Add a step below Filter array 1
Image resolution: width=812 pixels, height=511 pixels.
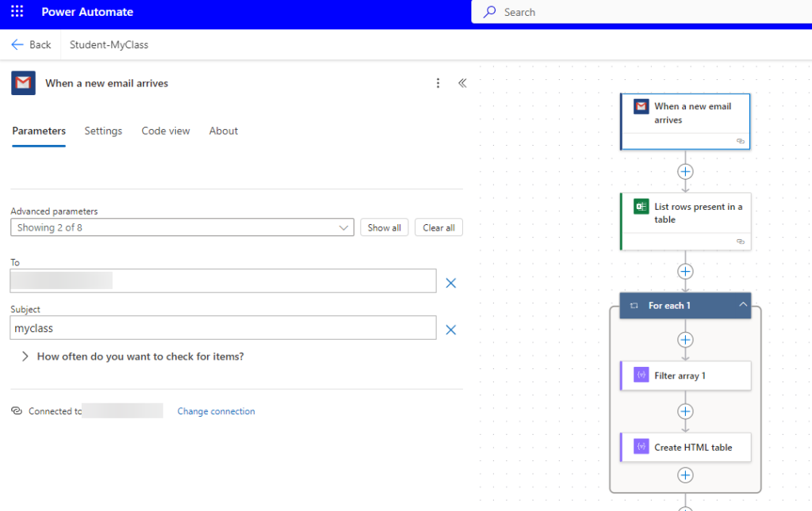pyautogui.click(x=685, y=411)
